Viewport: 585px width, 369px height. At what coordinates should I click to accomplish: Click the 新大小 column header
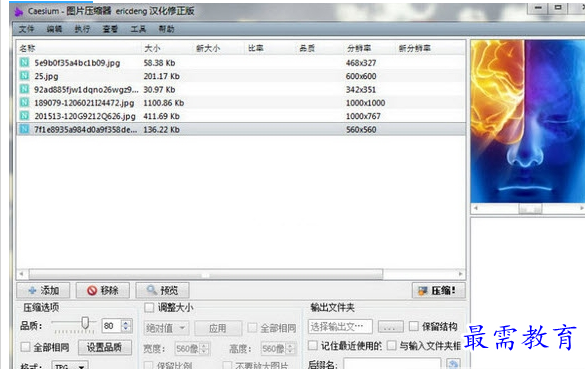click(219, 48)
